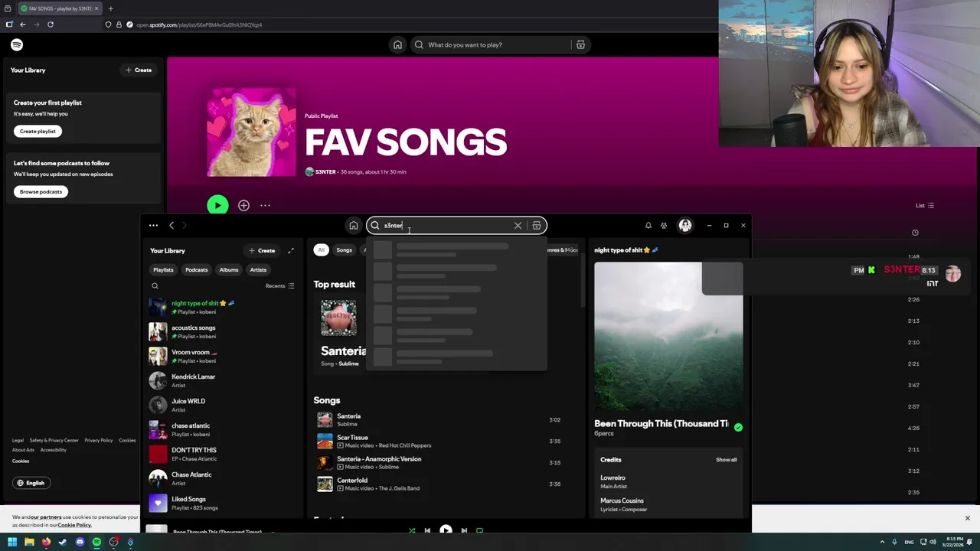Open Friend Activity icon
The width and height of the screenshot is (980, 551).
click(x=664, y=225)
